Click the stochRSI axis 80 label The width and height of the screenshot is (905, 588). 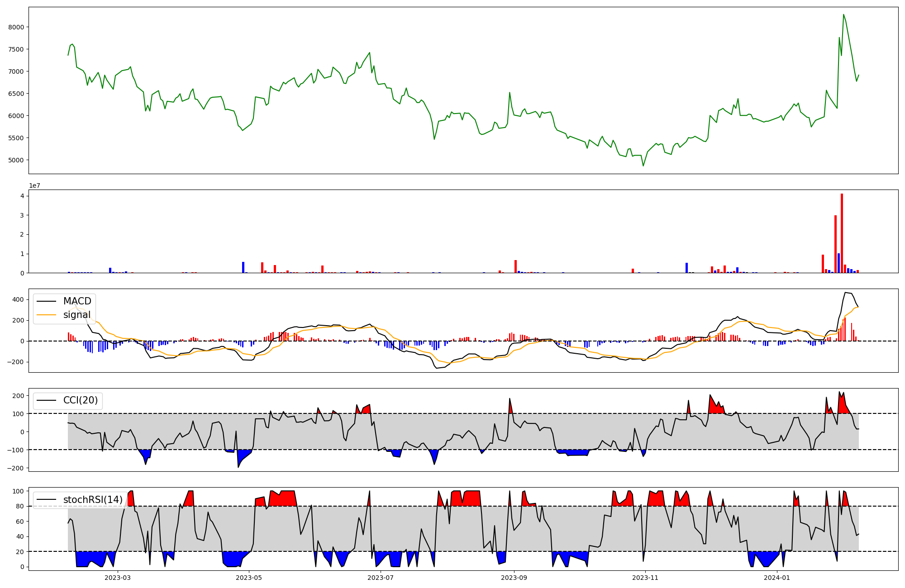point(20,507)
